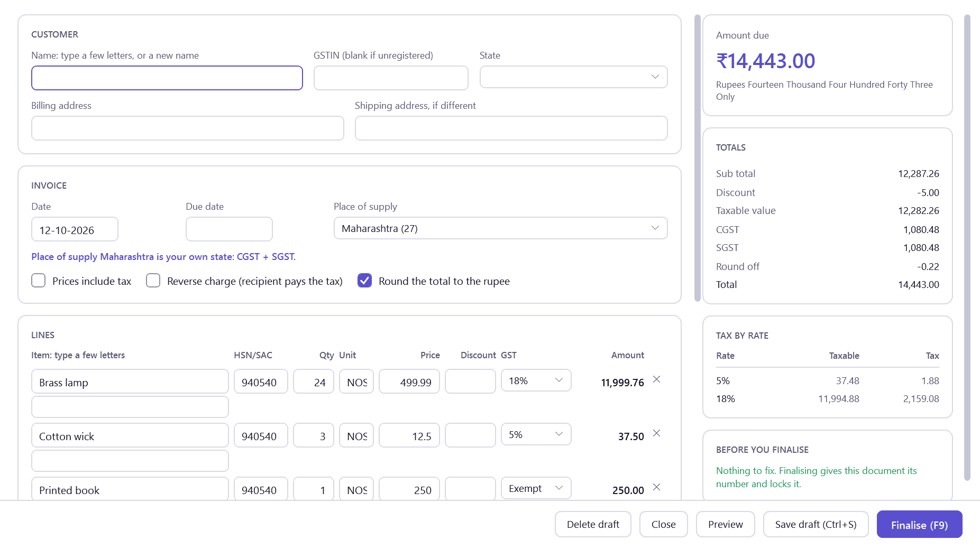This screenshot has width=980, height=549.
Task: Click the Delete draft button
Action: [593, 524]
